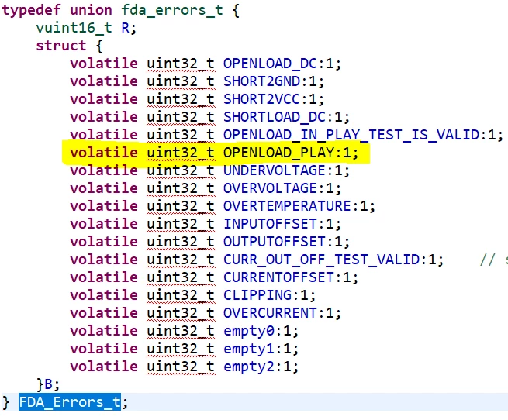Place cursor on the OPENLOAD_DC field
Viewport: 508px width, 420px height.
(270, 64)
